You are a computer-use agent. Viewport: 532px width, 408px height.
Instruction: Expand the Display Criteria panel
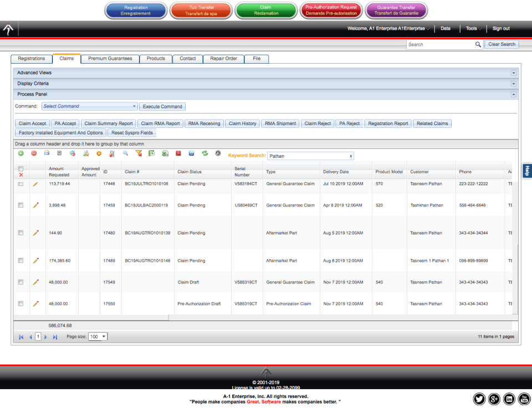coord(513,84)
